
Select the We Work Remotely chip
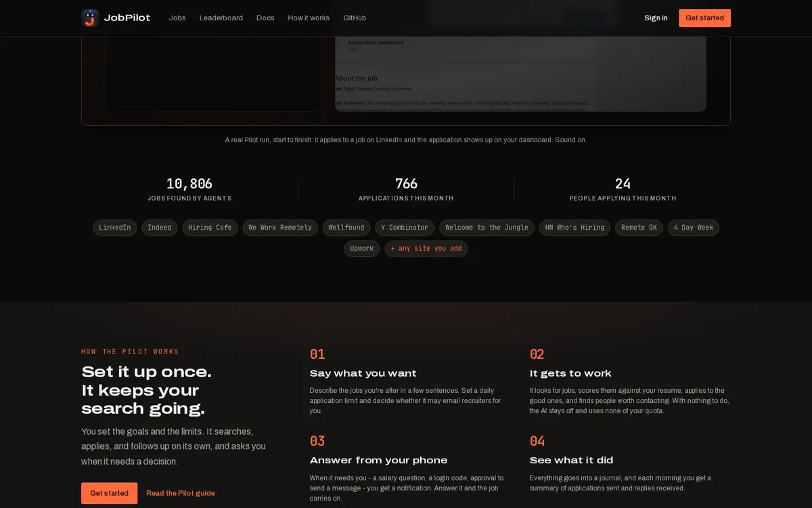280,228
